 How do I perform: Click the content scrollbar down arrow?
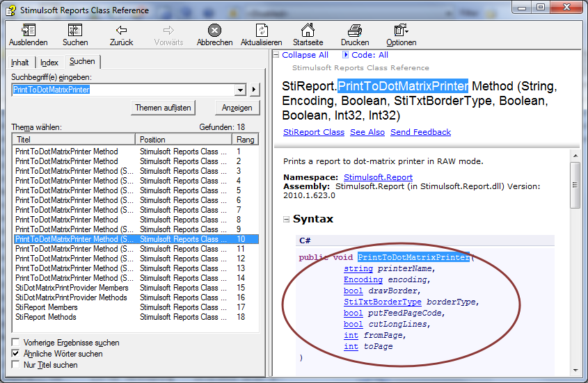[575, 370]
